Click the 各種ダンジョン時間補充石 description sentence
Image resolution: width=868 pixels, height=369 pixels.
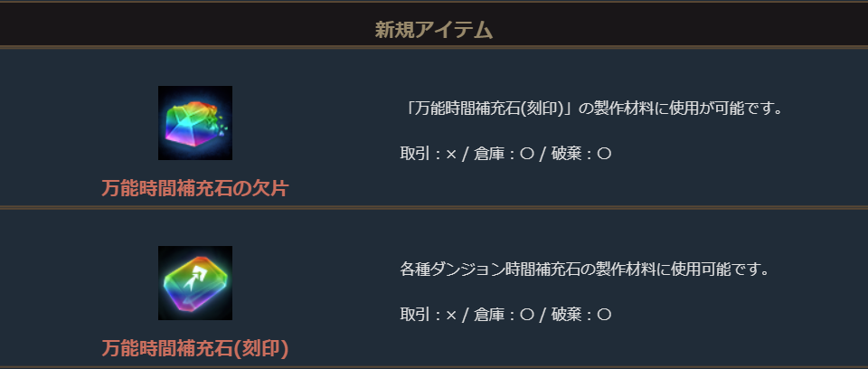point(584,269)
